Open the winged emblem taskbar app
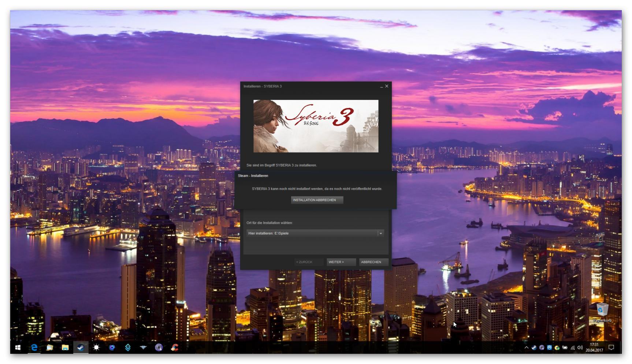This screenshot has height=364, width=632. click(143, 348)
